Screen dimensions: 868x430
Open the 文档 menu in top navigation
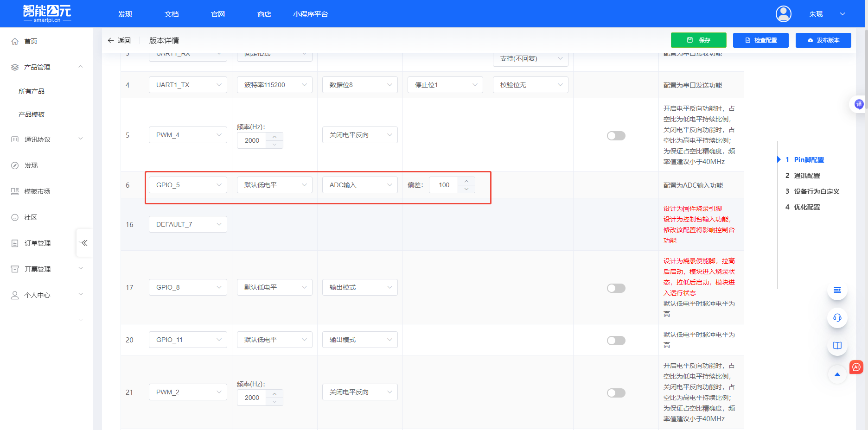171,14
